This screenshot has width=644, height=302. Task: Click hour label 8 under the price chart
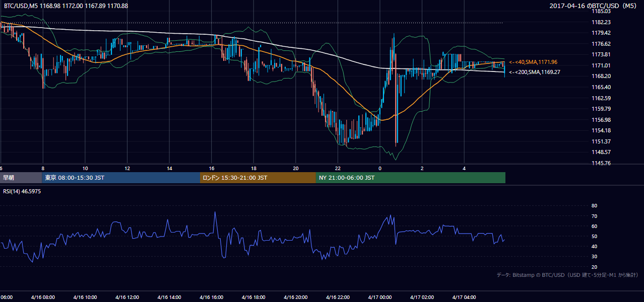click(43, 168)
